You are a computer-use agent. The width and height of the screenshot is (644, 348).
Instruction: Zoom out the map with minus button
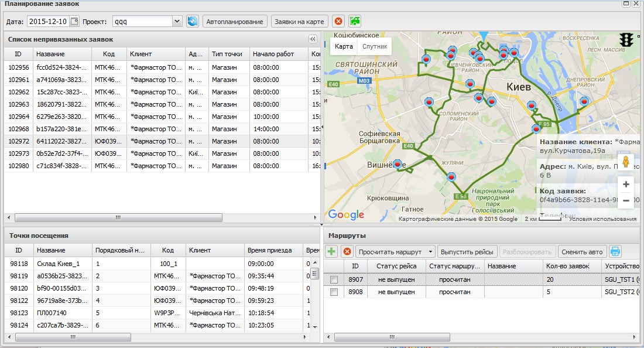click(x=626, y=200)
